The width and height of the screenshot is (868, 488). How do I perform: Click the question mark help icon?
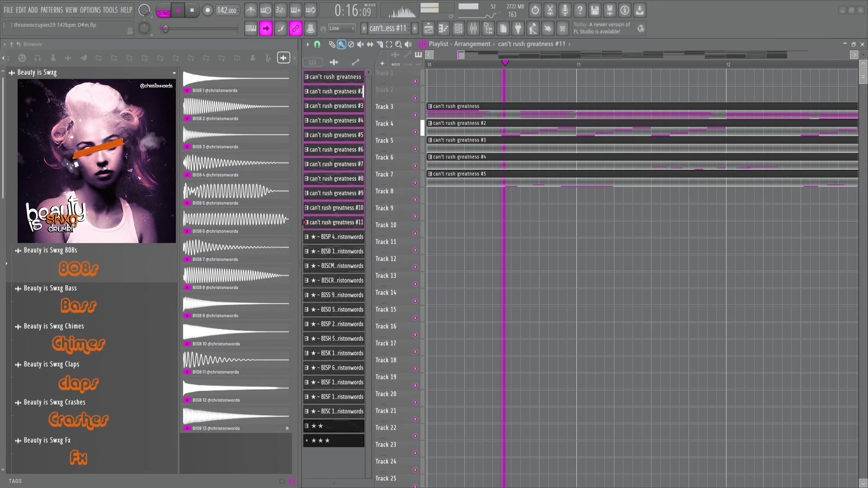point(580,10)
